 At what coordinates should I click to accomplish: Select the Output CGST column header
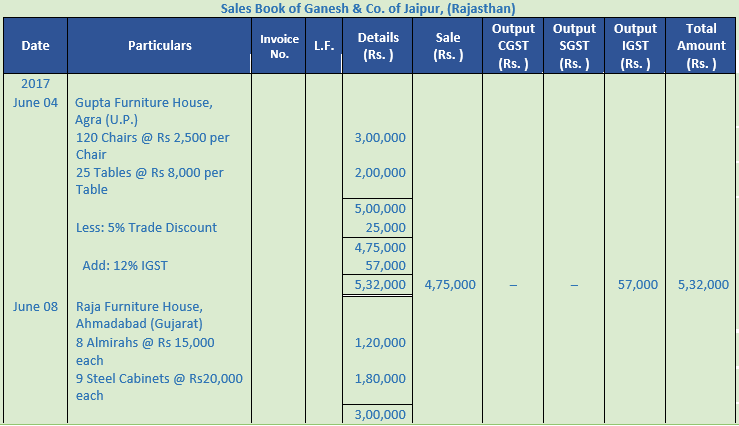(513, 46)
